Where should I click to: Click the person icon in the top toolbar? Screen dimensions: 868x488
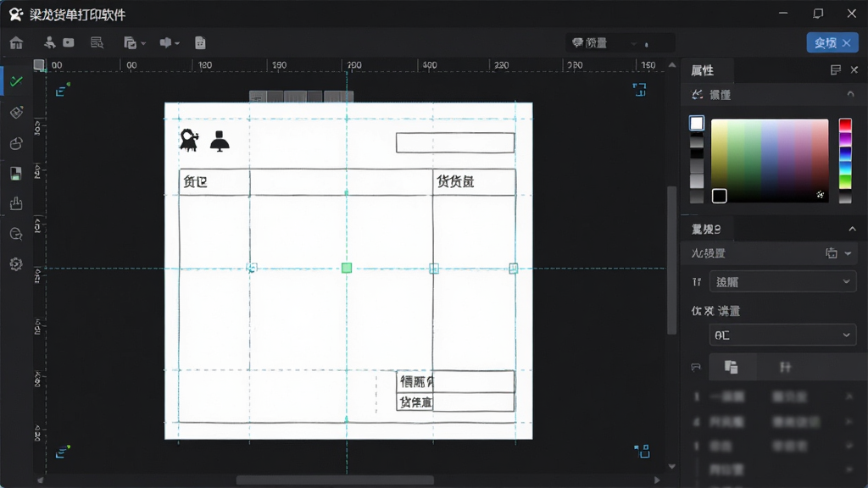(50, 42)
